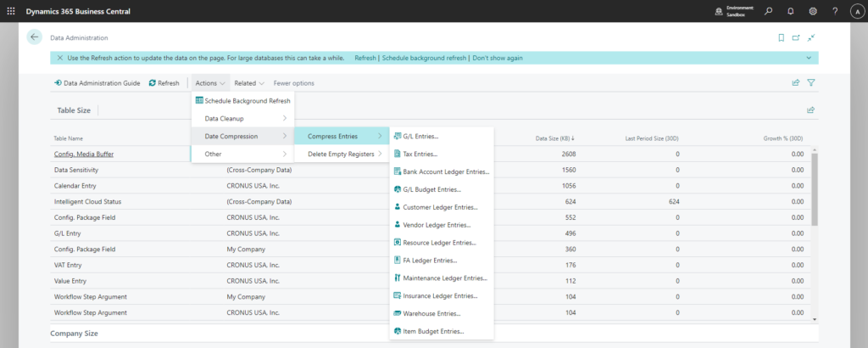This screenshot has width=868, height=348.
Task: Click the search magnifier icon
Action: pos(768,11)
